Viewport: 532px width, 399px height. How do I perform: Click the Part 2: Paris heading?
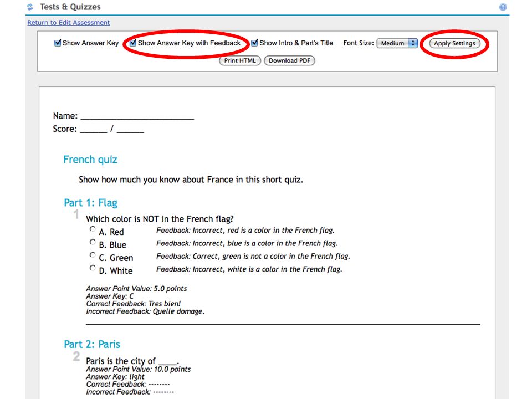[x=92, y=344]
